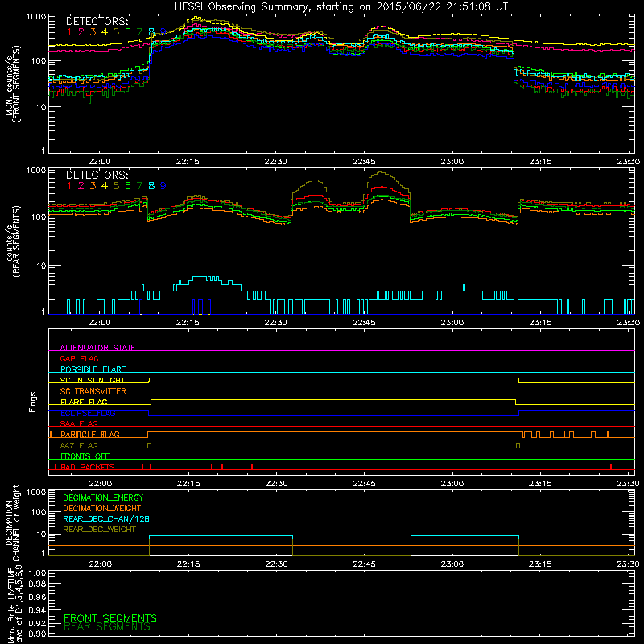
Task: Click the SAA FLAG label
Action: (79, 423)
